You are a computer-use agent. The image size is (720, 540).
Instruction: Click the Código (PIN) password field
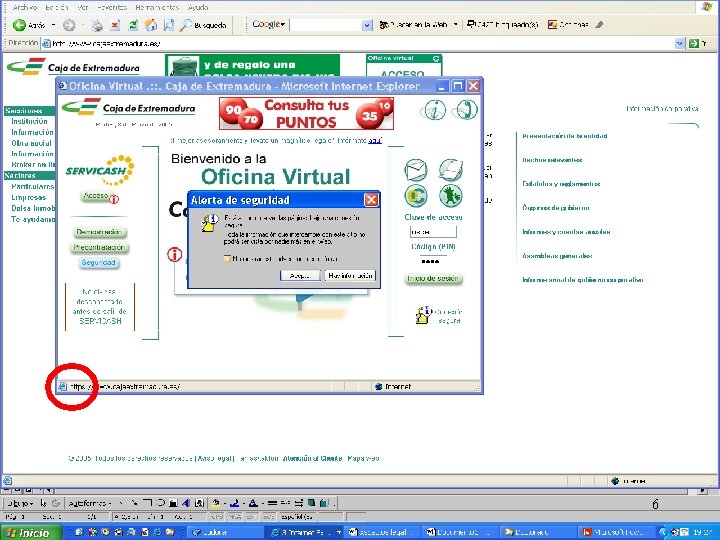(433, 261)
